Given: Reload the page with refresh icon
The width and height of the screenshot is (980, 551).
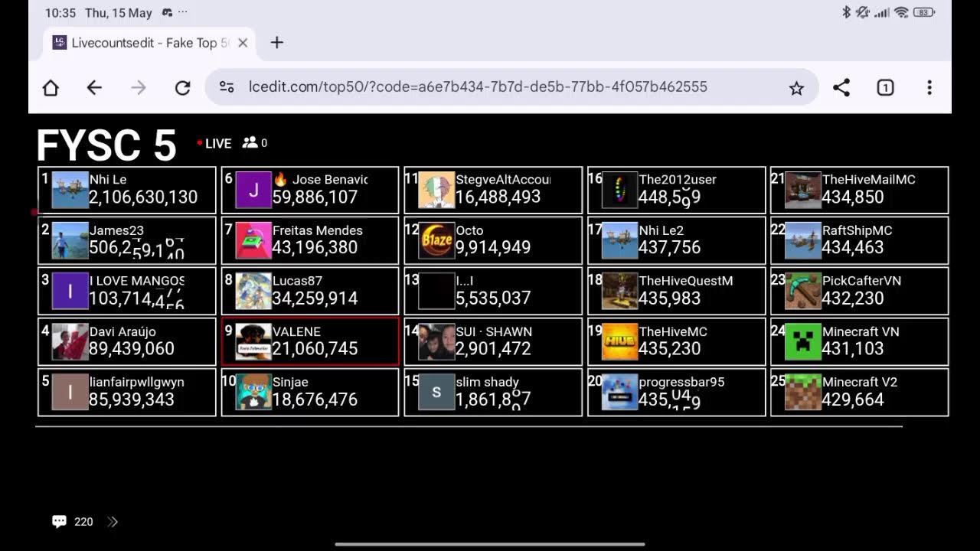Looking at the screenshot, I should [x=182, y=87].
